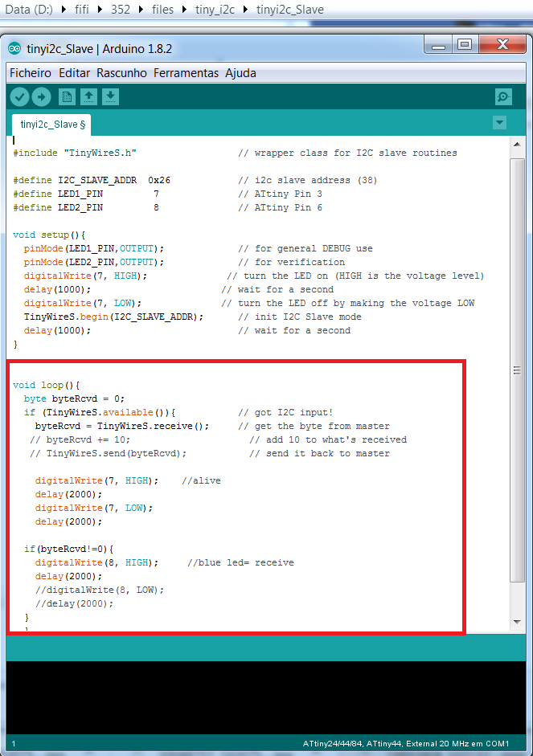This screenshot has height=756, width=533.
Task: Click '#define LED1_PIN' line
Action: pyautogui.click(x=86, y=194)
